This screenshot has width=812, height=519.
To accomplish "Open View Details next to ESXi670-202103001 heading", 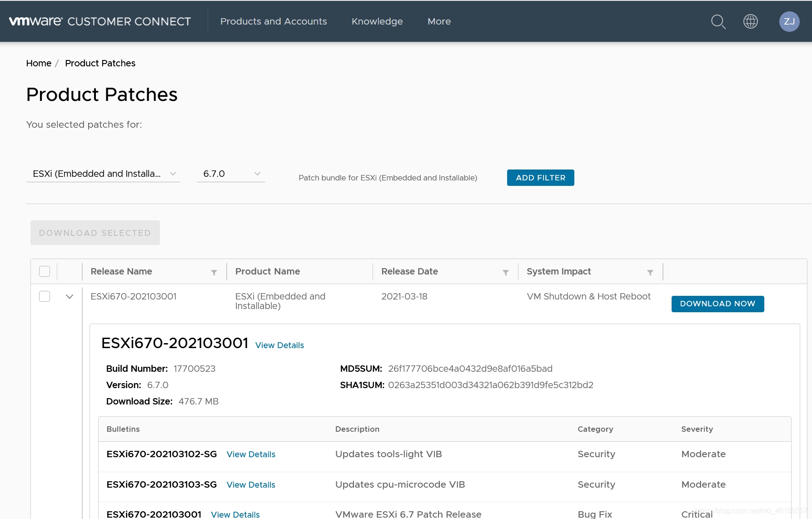I will (279, 345).
